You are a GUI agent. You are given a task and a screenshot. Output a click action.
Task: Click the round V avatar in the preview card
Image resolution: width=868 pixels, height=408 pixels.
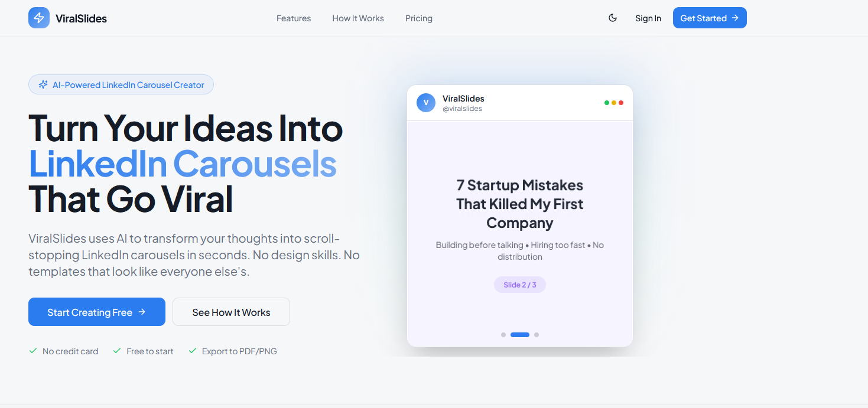coord(426,103)
